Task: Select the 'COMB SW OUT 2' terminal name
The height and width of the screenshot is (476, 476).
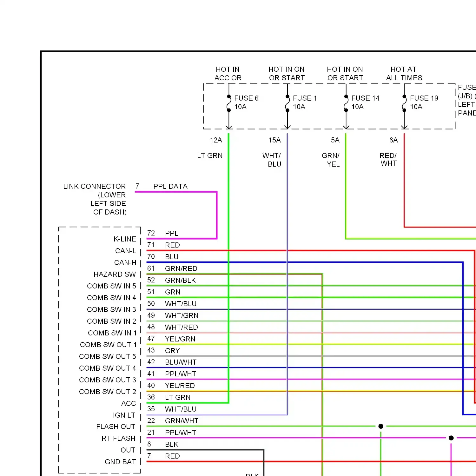Action: pos(108,392)
